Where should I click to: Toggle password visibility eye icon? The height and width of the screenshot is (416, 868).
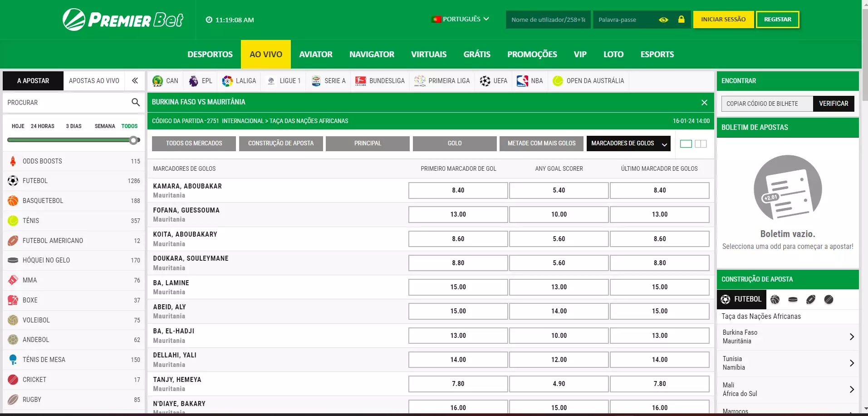663,20
